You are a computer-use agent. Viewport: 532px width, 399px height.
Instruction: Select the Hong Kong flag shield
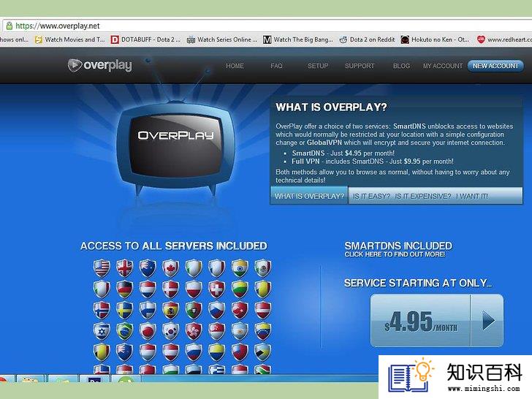[194, 332]
